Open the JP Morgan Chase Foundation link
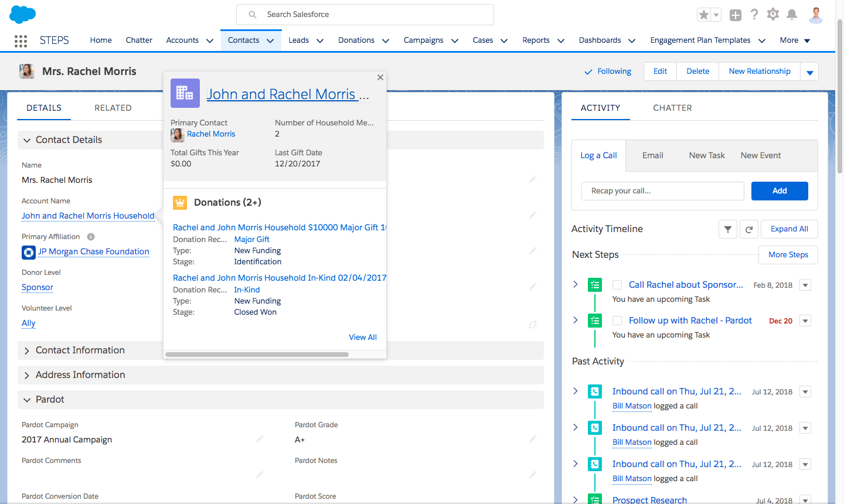This screenshot has height=504, width=844. click(93, 251)
